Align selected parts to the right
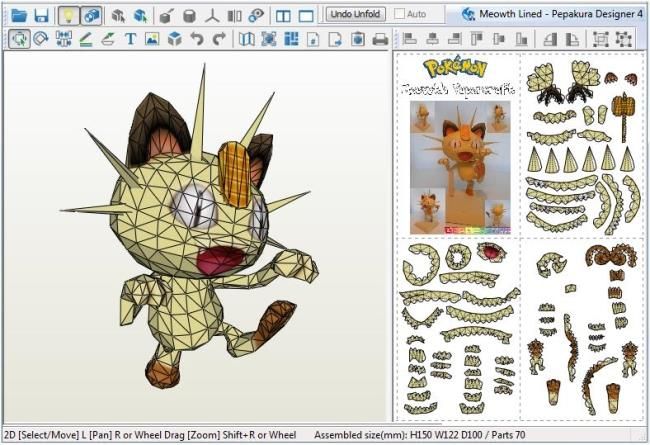This screenshot has width=650, height=445. click(x=455, y=39)
